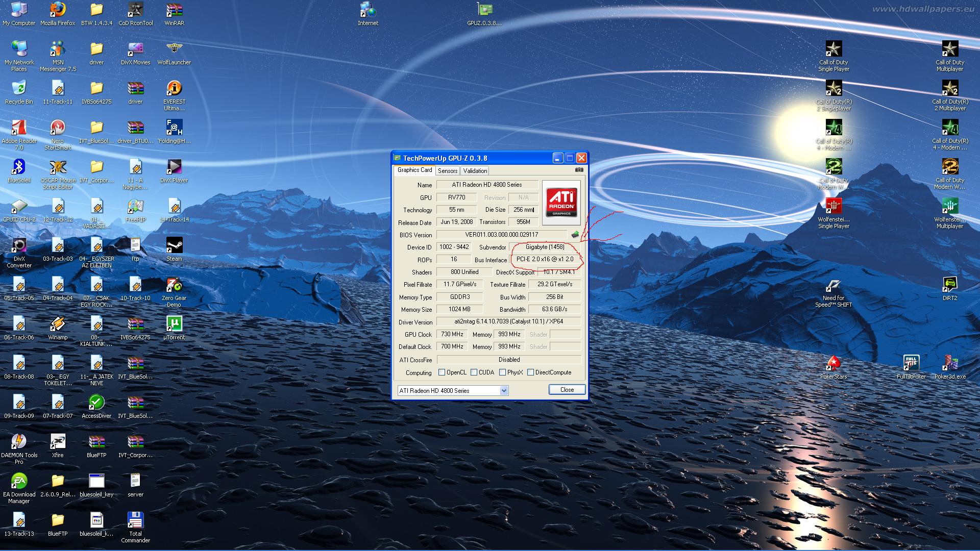Select the FullTiltPoker desktop icon

click(911, 367)
